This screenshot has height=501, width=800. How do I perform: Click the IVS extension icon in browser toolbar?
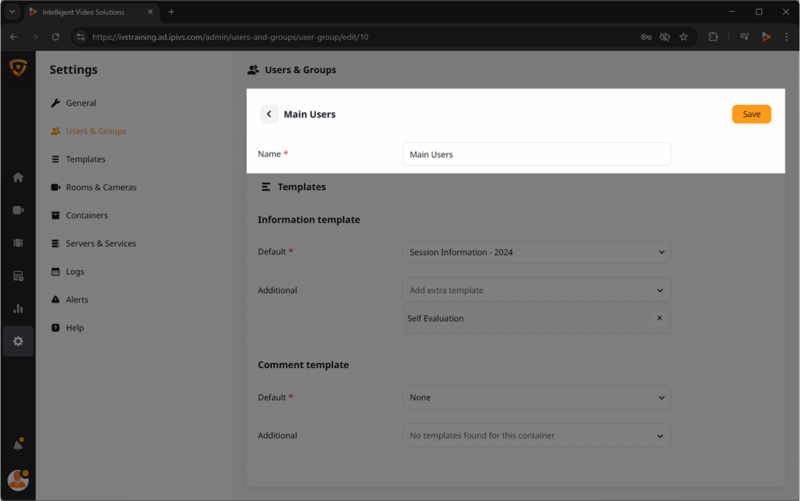[766, 37]
